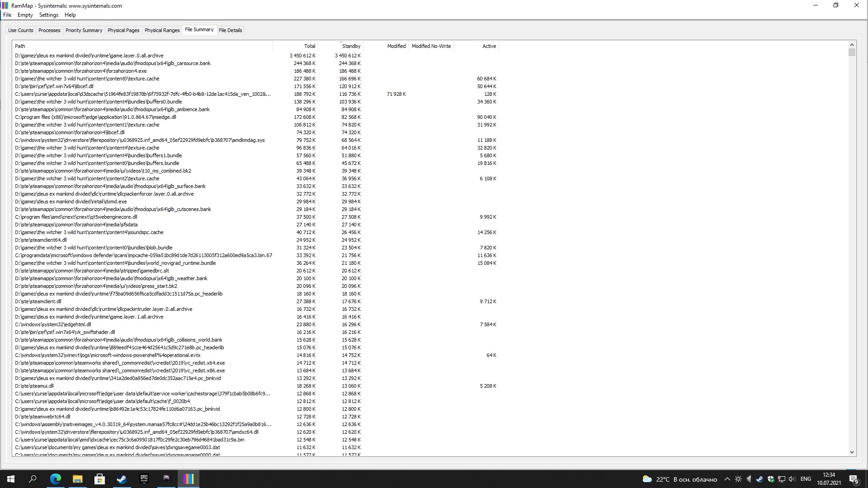Open Epic Games Launcher from the taskbar

[144, 479]
